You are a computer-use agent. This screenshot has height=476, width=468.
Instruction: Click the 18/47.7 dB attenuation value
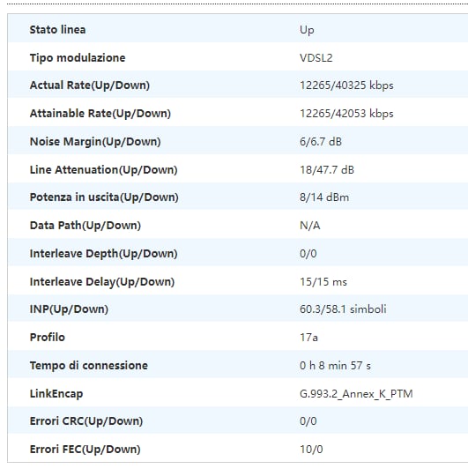click(327, 170)
